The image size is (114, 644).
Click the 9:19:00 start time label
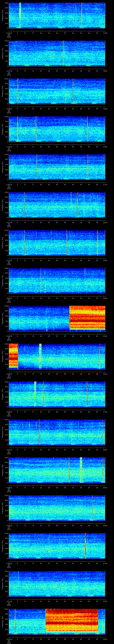pyautogui.click(x=9, y=147)
